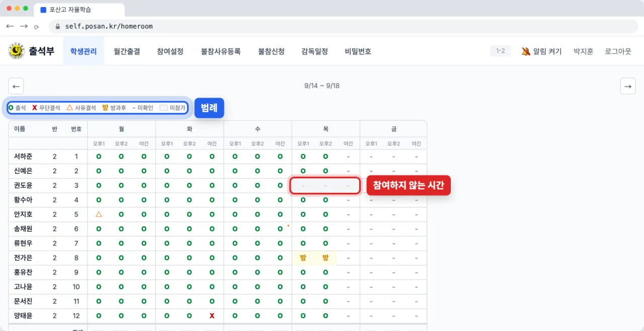Click student name 안지호
Image resolution: width=644 pixels, height=331 pixels.
pyautogui.click(x=23, y=214)
